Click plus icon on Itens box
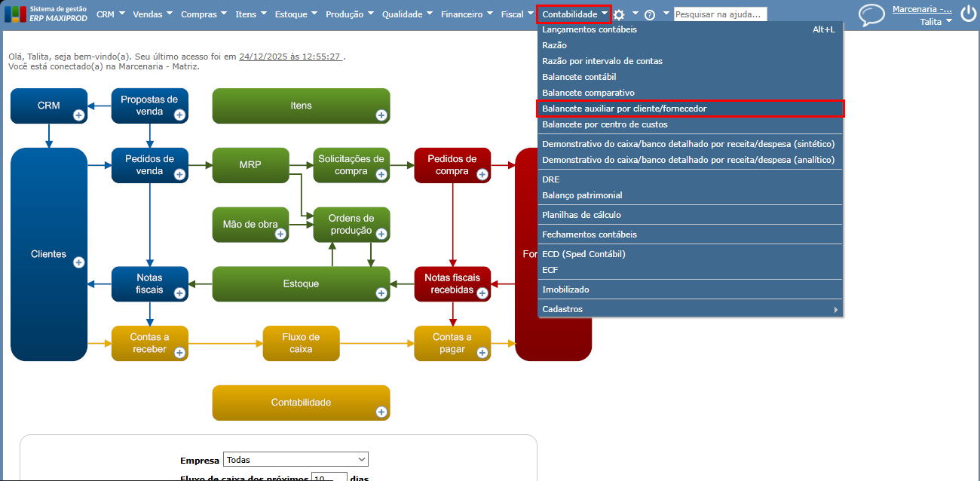 pyautogui.click(x=381, y=115)
